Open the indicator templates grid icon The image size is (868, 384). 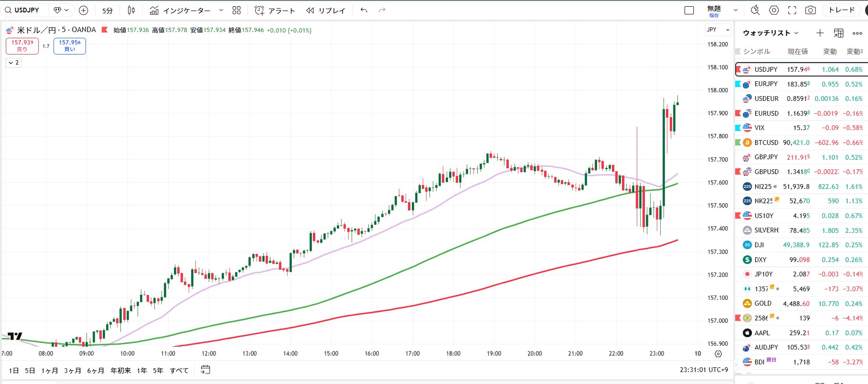point(236,10)
